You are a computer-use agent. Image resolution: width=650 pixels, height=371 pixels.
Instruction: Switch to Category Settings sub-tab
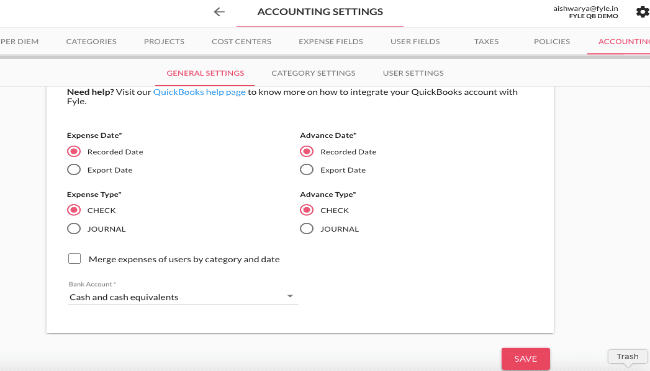point(313,73)
